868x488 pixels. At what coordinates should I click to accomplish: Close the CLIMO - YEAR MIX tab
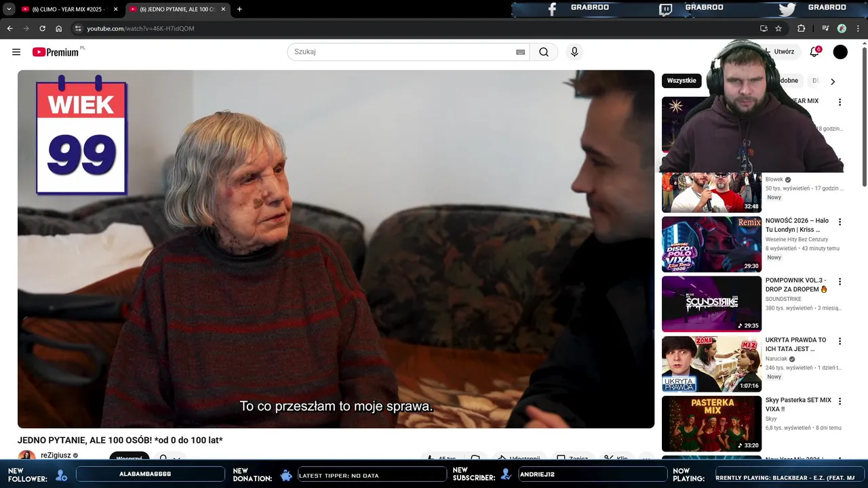(x=115, y=9)
